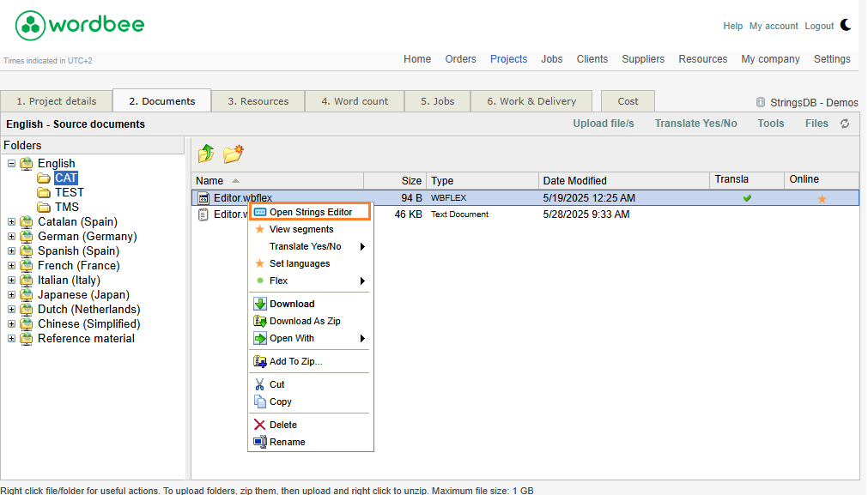Screen dimensions: 868x495
Task: Click the Wordbee logo
Action: [80, 26]
